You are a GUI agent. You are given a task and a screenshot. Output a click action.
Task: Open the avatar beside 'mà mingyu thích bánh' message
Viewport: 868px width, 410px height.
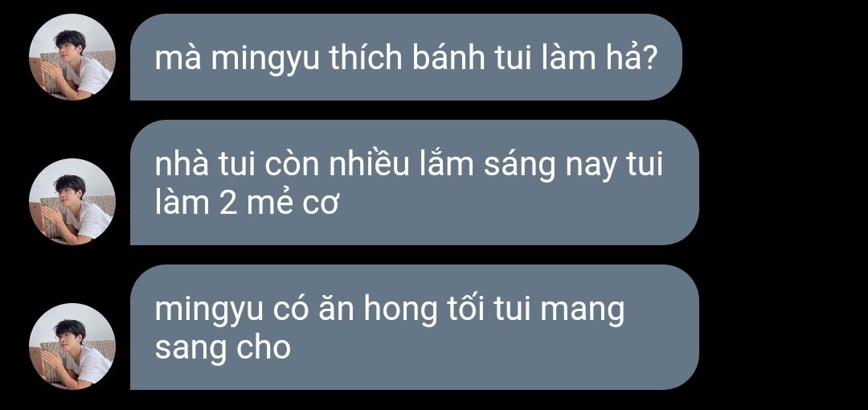[x=72, y=57]
